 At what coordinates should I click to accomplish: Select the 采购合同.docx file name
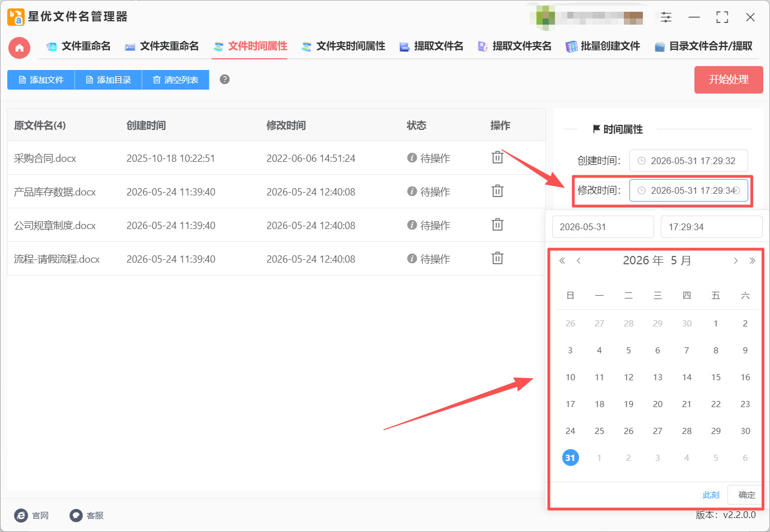click(x=45, y=158)
